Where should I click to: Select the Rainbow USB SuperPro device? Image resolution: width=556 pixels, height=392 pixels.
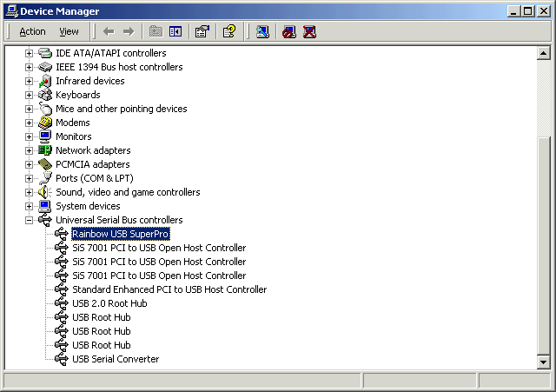click(121, 234)
